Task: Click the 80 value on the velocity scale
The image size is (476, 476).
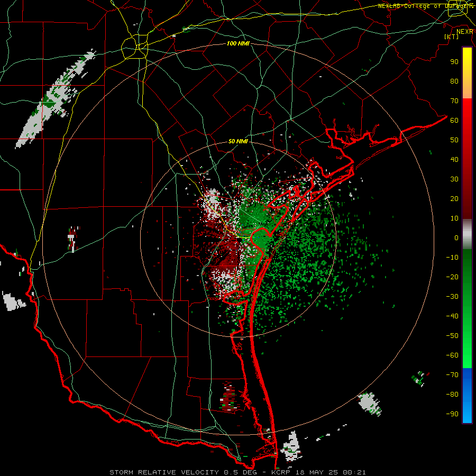Action: coord(454,81)
